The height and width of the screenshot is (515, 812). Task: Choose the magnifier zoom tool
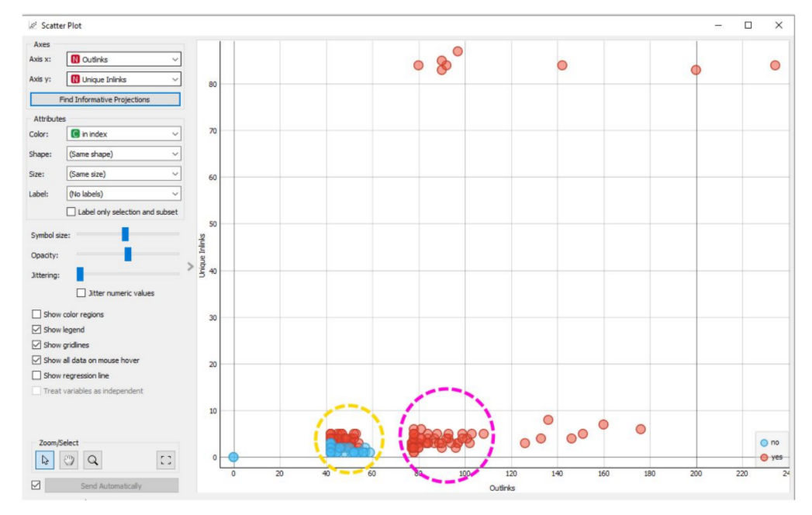point(93,459)
